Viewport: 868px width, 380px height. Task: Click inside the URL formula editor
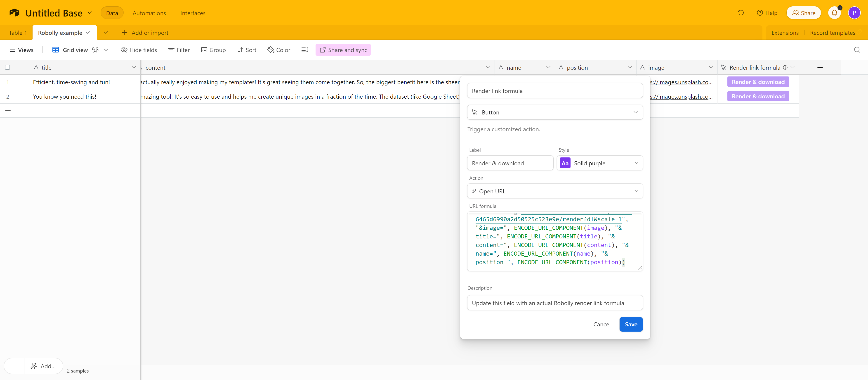pyautogui.click(x=555, y=241)
